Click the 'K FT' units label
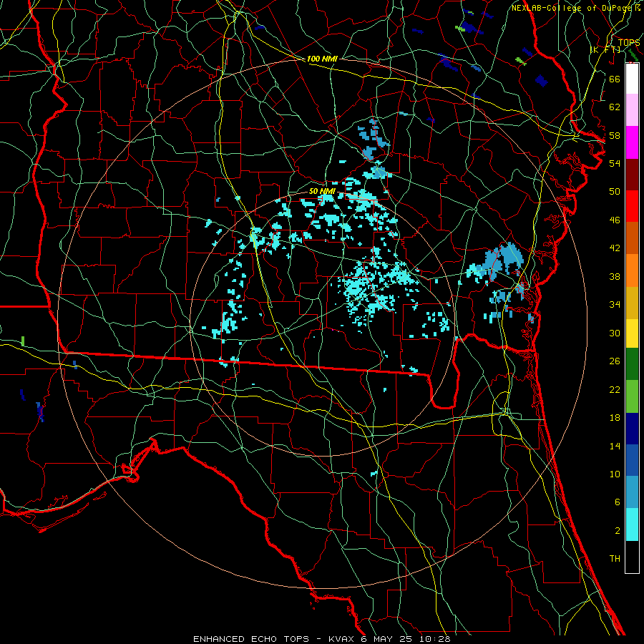 pyautogui.click(x=605, y=49)
